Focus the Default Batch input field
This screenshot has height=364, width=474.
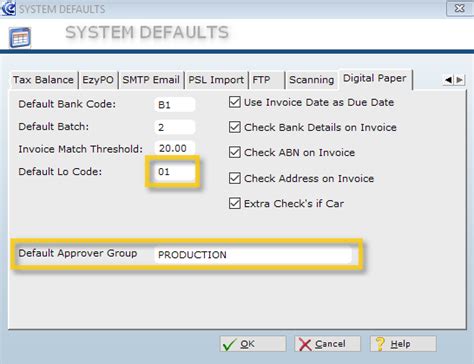click(x=175, y=127)
